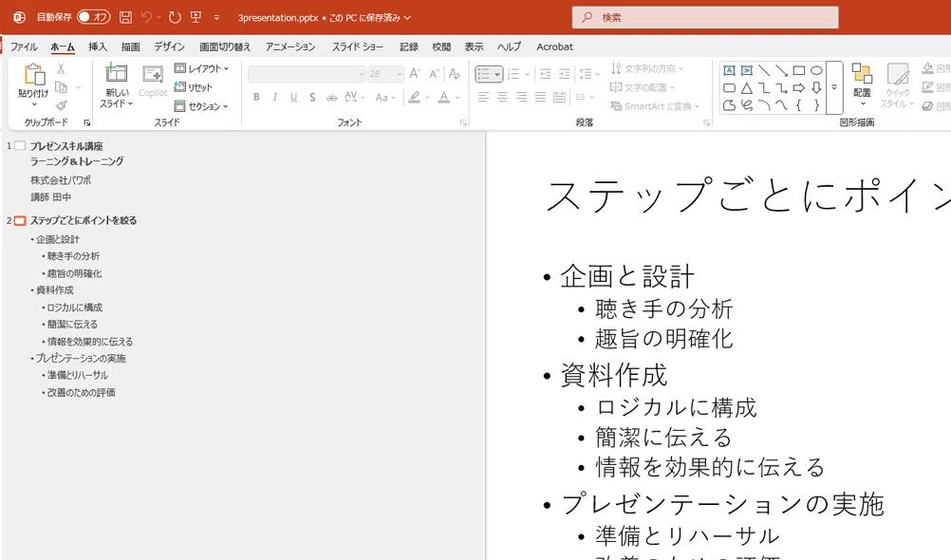
Task: Toggle Strikethrough formatting
Action: tap(331, 97)
